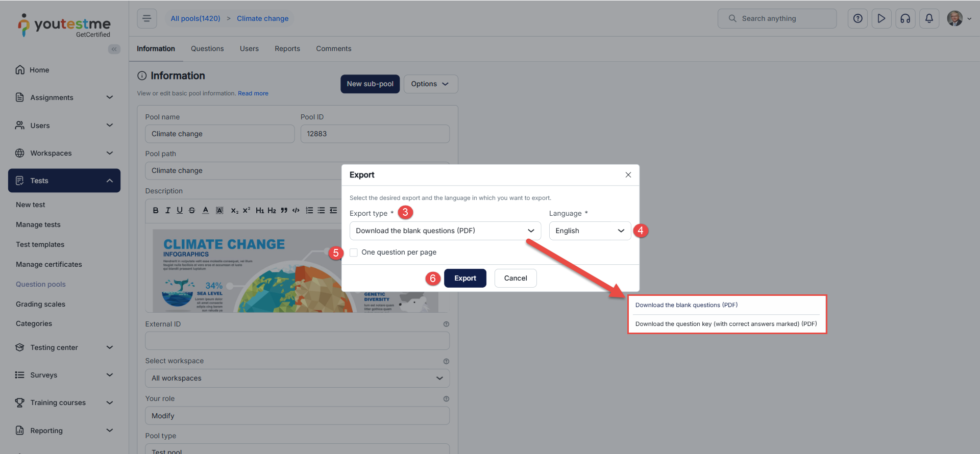The image size is (980, 454).
Task: Click the help question mark icon
Action: tap(857, 18)
